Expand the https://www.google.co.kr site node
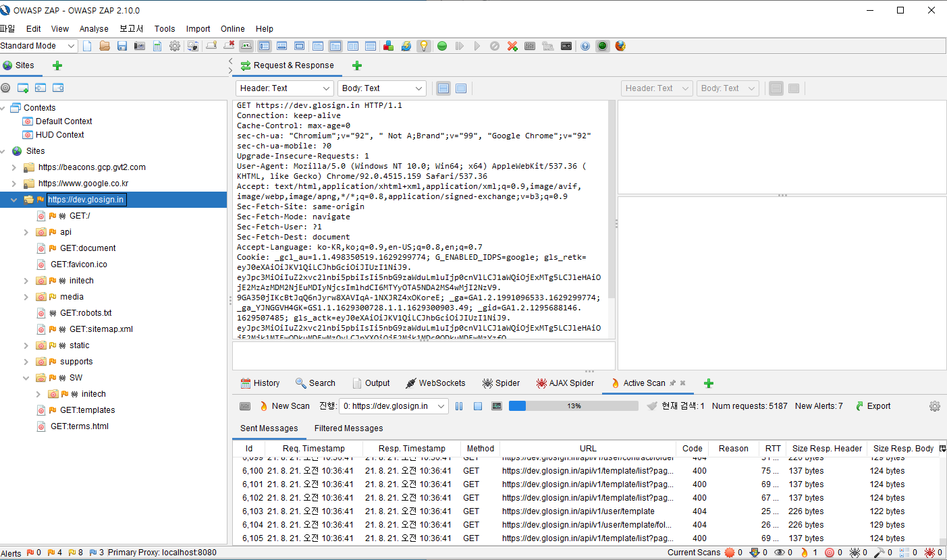This screenshot has width=947, height=560. coord(14,184)
